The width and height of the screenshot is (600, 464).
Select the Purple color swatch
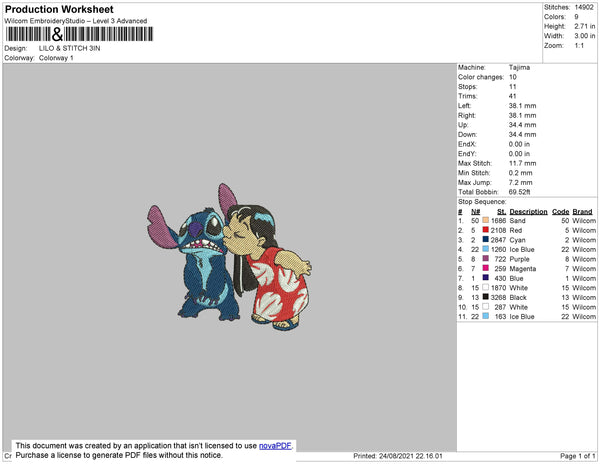(486, 259)
